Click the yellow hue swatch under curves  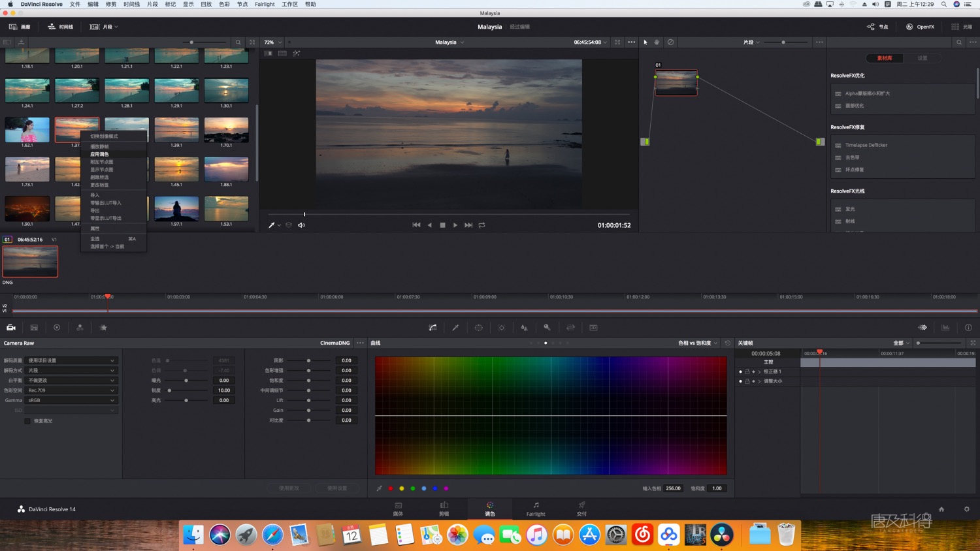402,488
